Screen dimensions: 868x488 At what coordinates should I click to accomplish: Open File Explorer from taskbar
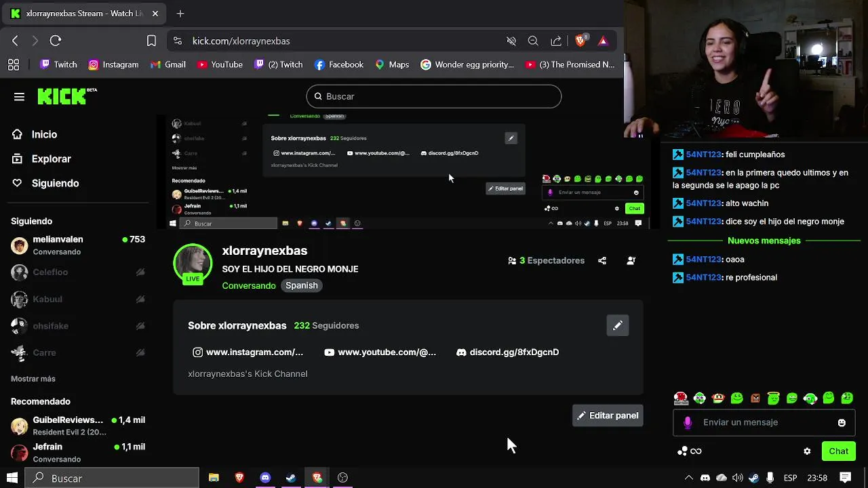214,478
